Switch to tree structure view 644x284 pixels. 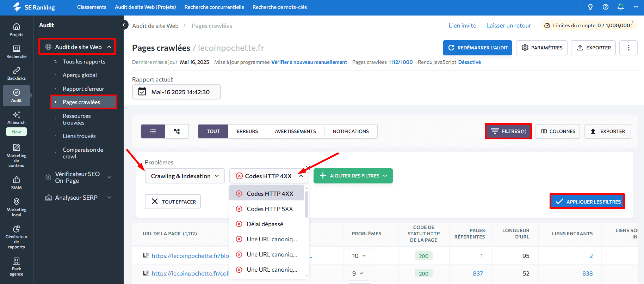[177, 131]
